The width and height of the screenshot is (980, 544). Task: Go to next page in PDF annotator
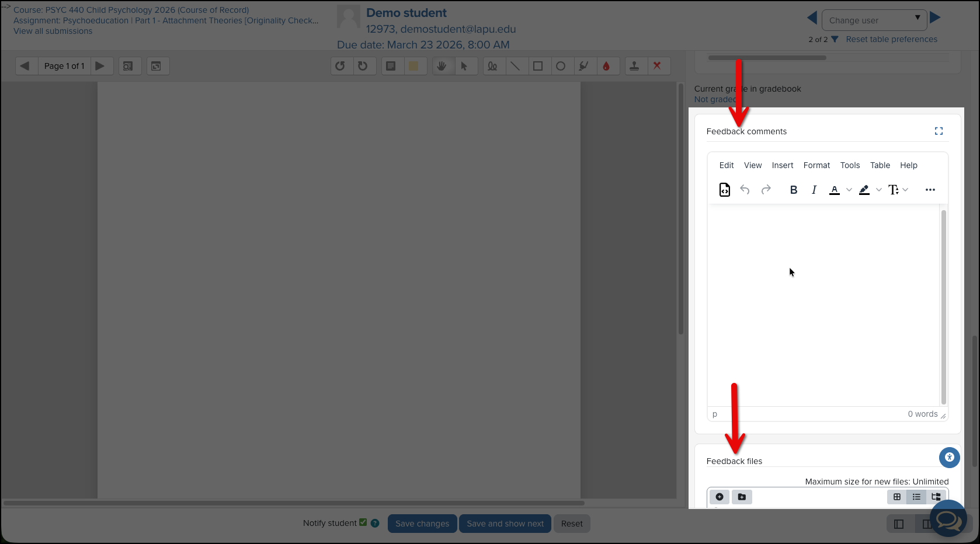point(100,66)
